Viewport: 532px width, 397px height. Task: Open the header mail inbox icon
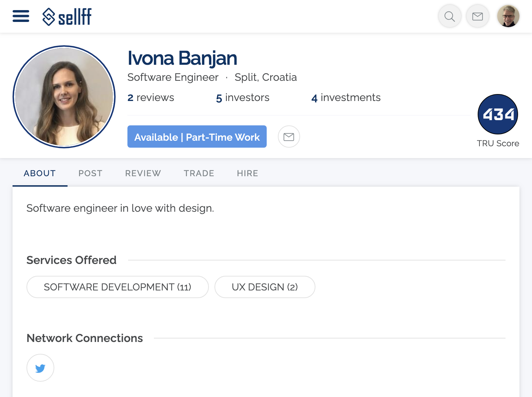pos(477,16)
